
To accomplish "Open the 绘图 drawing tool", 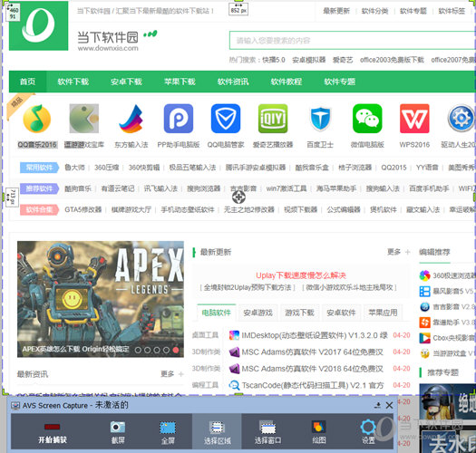I will tap(319, 432).
